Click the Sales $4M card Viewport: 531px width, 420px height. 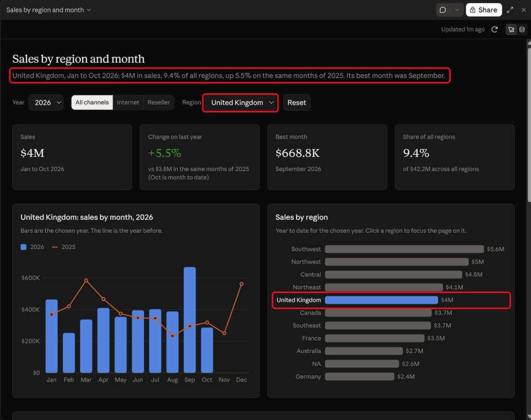coord(72,157)
